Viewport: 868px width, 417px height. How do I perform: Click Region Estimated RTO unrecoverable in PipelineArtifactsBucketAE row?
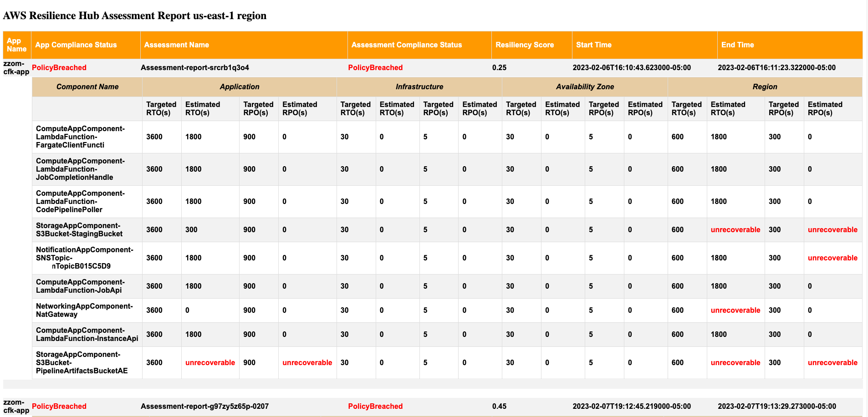[735, 363]
